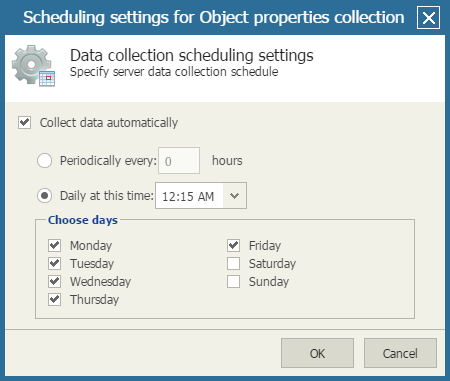Click the 12:15 AM time field
This screenshot has width=450, height=381.
click(189, 196)
